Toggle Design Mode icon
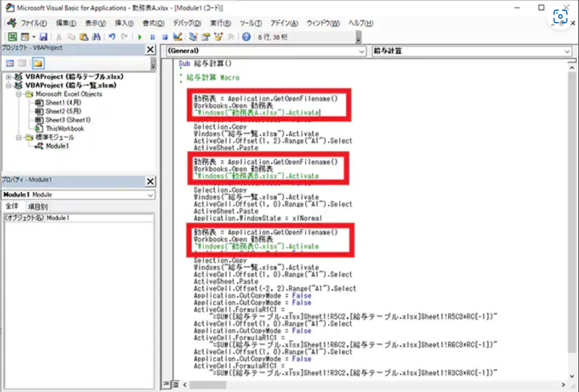This screenshot has height=392, width=579. click(178, 36)
